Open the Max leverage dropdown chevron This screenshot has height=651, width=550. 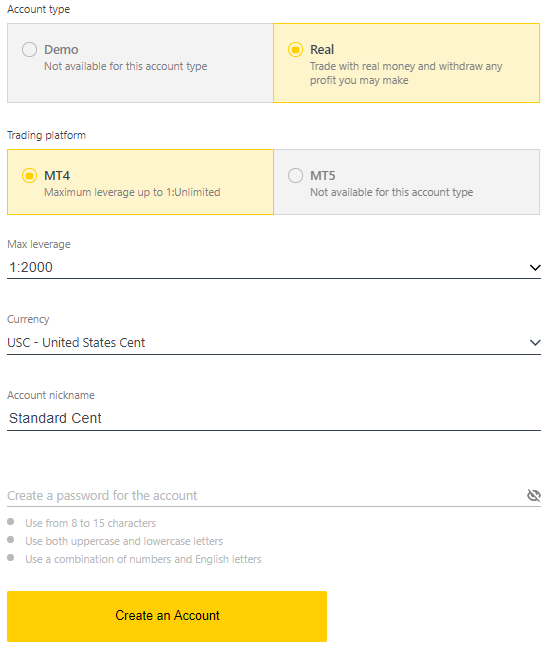pyautogui.click(x=535, y=268)
